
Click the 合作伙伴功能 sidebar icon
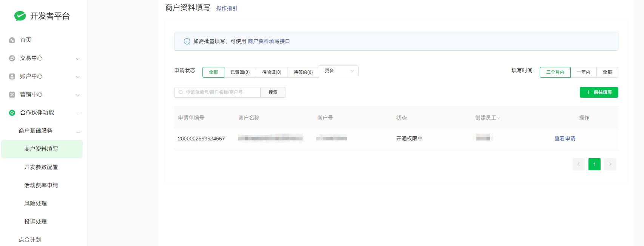(x=12, y=113)
